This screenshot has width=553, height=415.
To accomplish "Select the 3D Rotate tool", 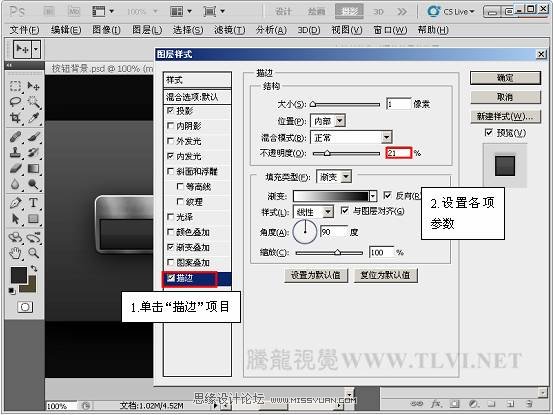I will pos(15,237).
